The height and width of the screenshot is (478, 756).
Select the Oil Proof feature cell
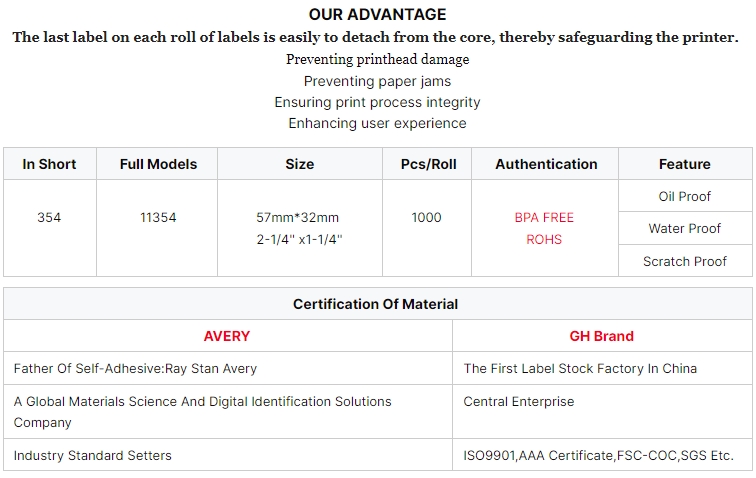[x=685, y=196]
